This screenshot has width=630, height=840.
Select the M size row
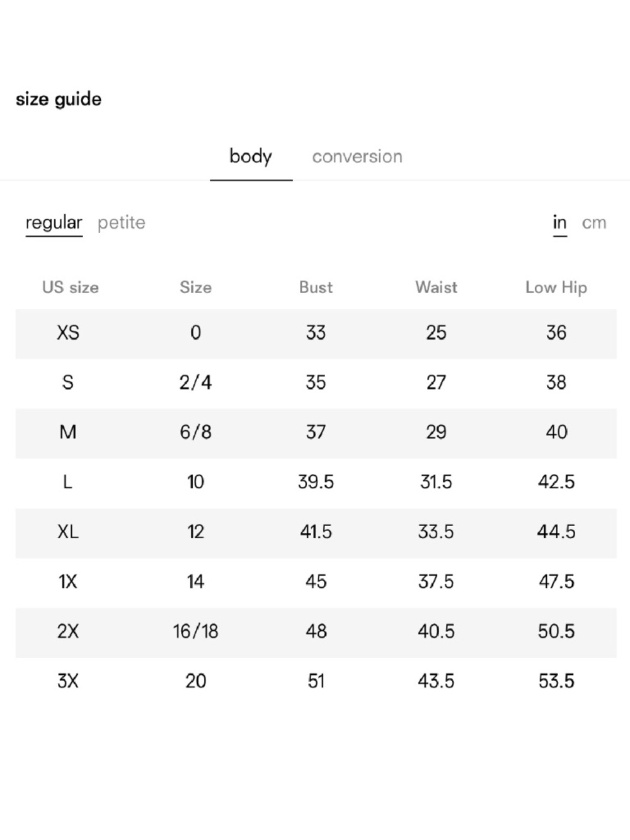[x=316, y=433]
